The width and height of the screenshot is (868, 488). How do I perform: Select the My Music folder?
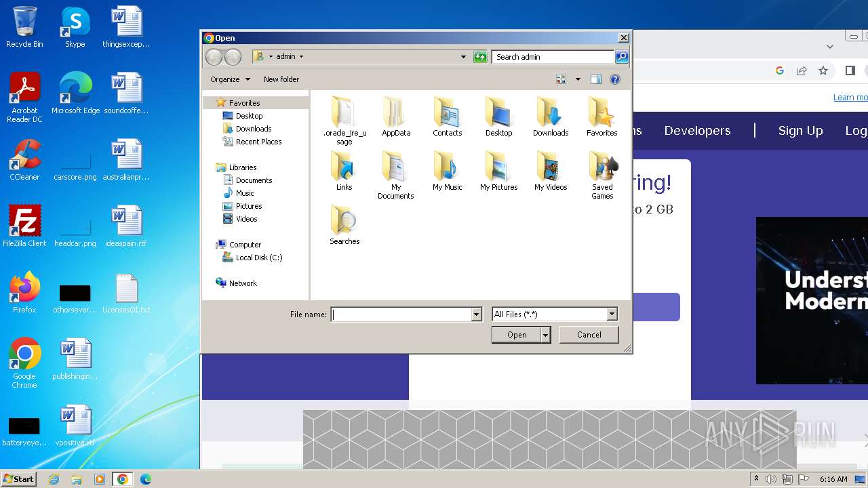click(448, 171)
